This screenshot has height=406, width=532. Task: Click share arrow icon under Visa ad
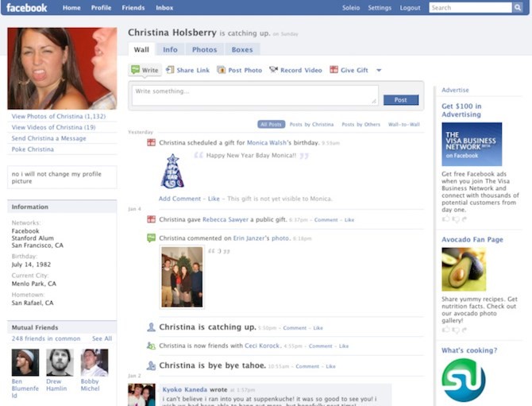[x=465, y=219]
